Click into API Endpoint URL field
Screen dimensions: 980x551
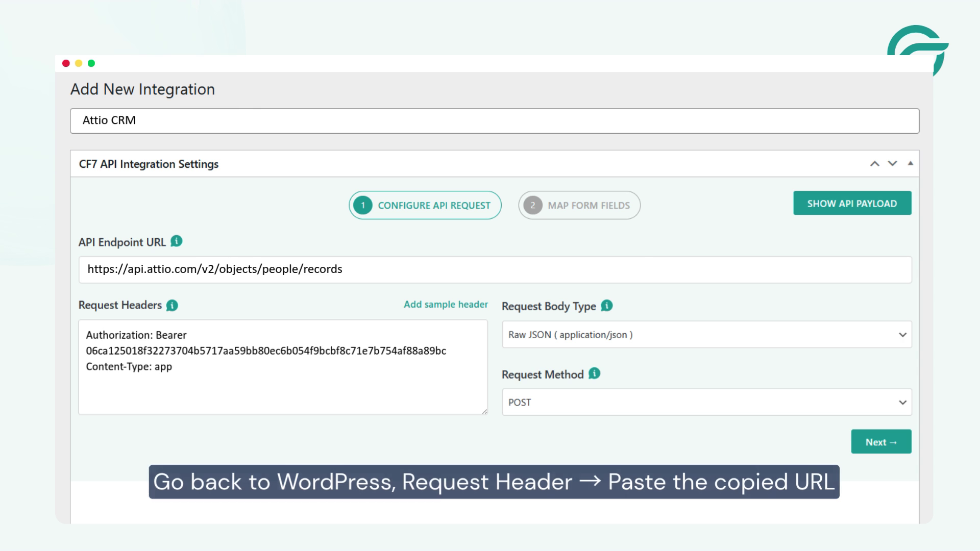click(495, 269)
